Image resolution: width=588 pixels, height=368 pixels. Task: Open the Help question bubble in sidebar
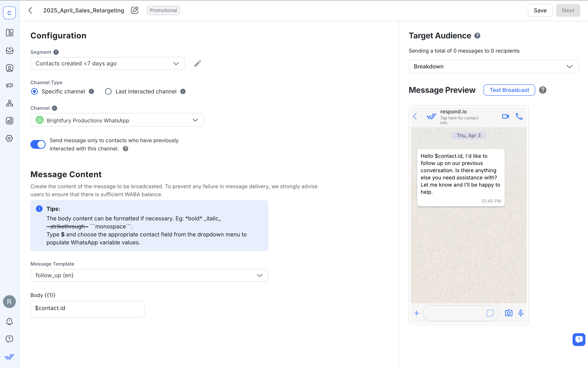9,339
